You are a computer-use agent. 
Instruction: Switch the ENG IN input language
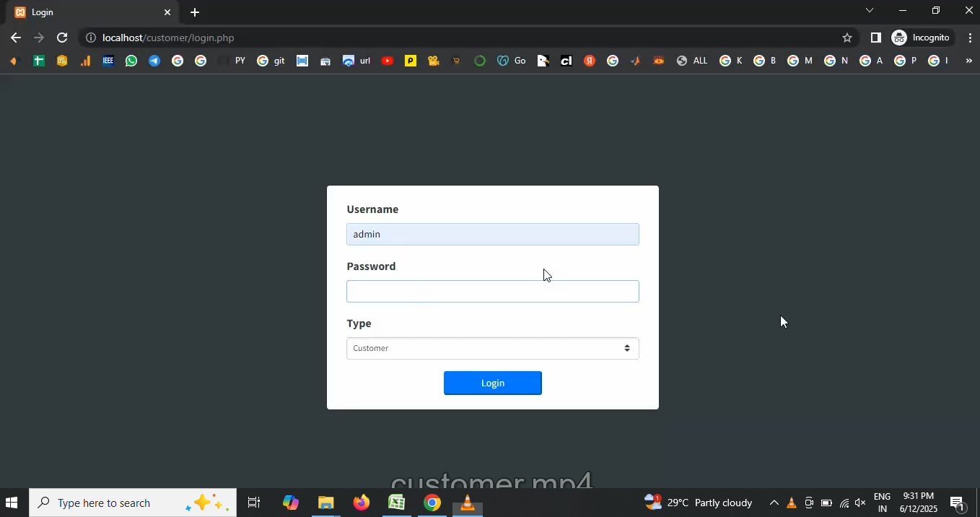point(882,503)
